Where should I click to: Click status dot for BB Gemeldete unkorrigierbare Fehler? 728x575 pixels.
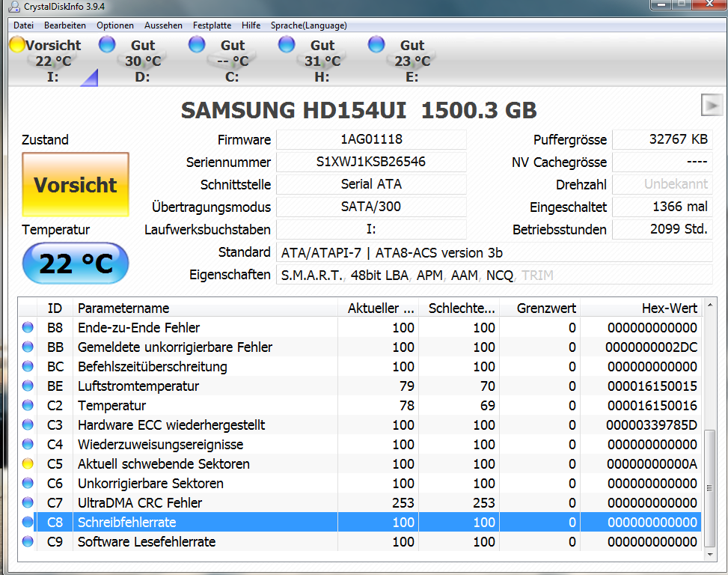tap(28, 347)
